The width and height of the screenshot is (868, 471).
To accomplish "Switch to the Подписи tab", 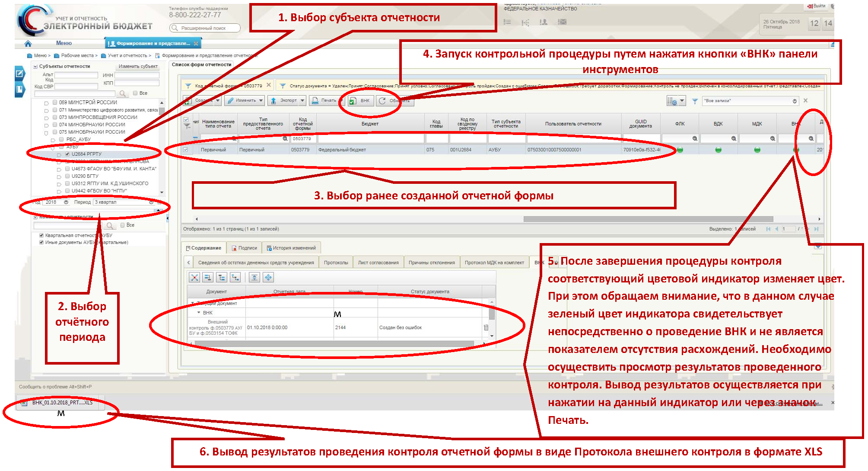I will (x=244, y=248).
